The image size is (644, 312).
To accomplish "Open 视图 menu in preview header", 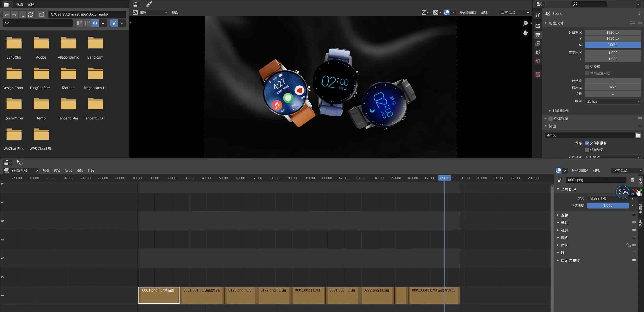I will pos(175,12).
